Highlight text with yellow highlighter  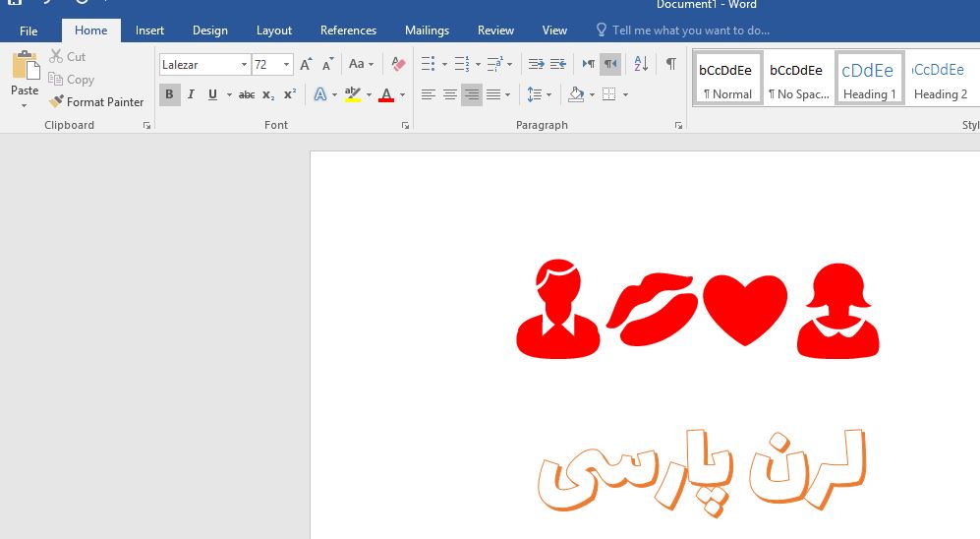pyautogui.click(x=353, y=95)
